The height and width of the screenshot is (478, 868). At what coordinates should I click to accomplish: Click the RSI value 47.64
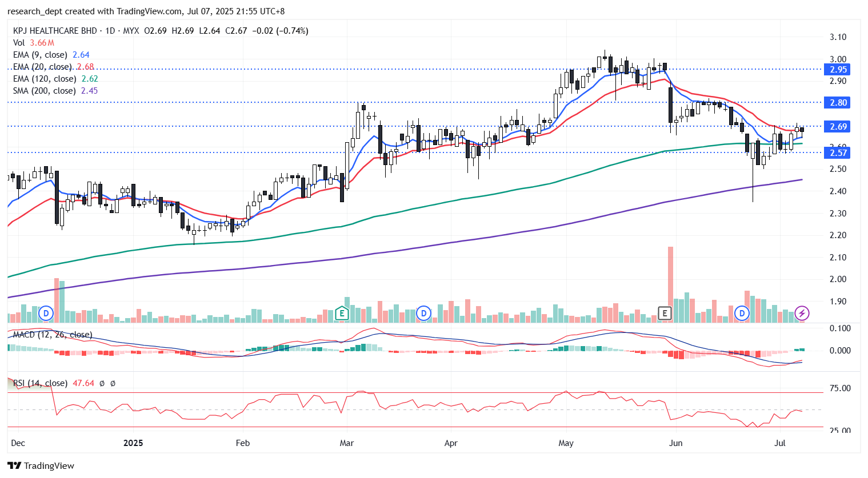point(83,383)
